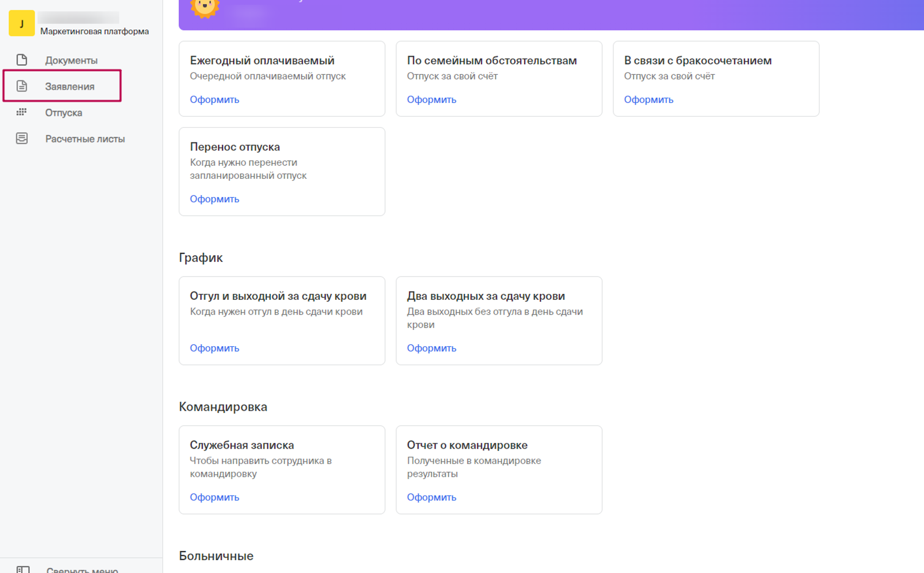Click the Свернуть меню label
Viewport: 924px width, 573px height.
coord(82,570)
